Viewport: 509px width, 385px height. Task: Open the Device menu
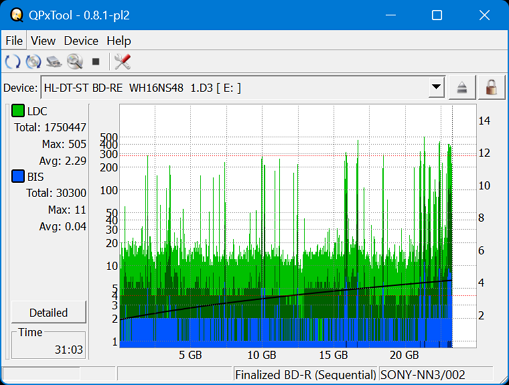(81, 41)
